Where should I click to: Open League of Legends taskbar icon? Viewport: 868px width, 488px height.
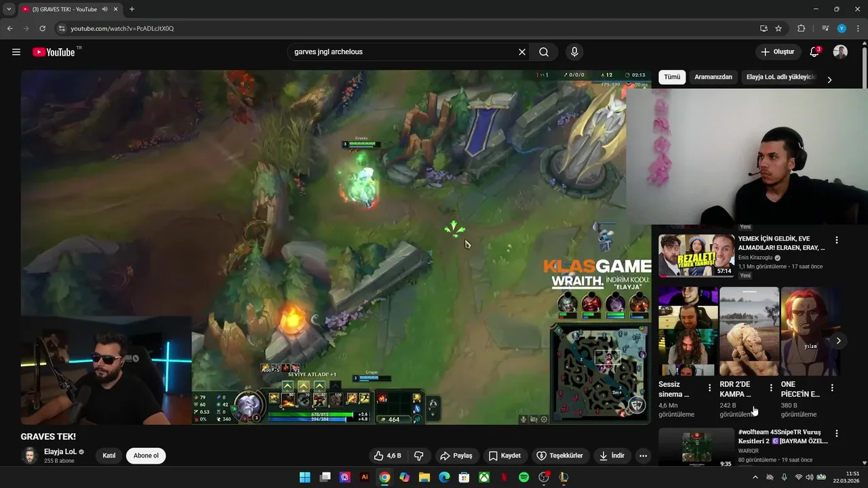tap(563, 477)
